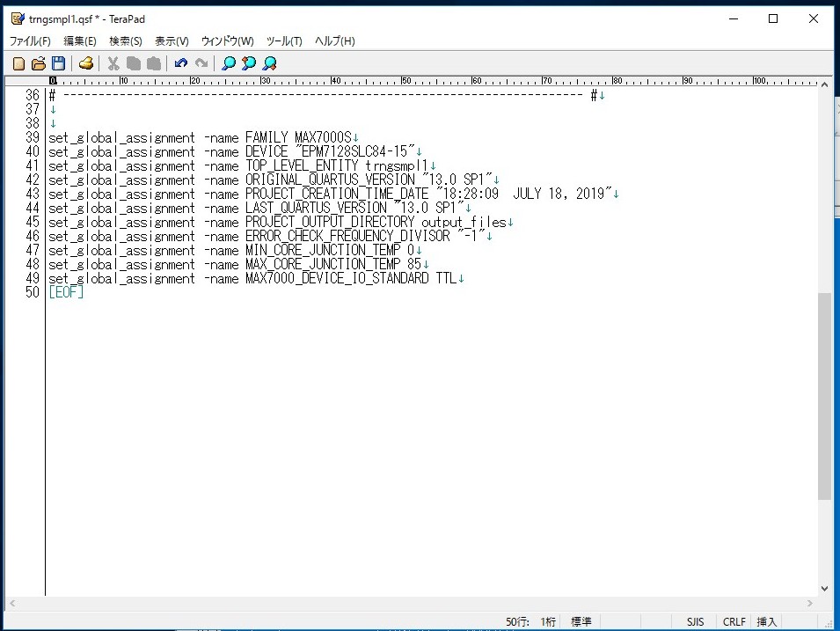Click the "EPM7128SLC84-15" device value
Screen dimensions: 840x631
click(354, 151)
